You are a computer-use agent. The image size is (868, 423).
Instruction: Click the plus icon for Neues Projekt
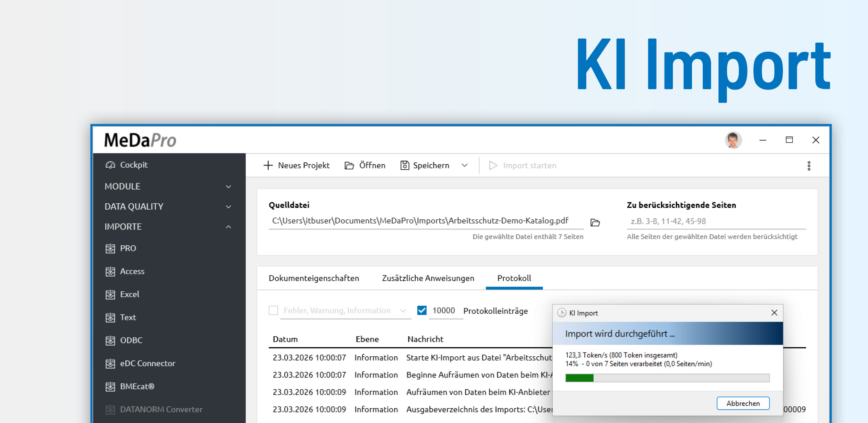pos(268,166)
